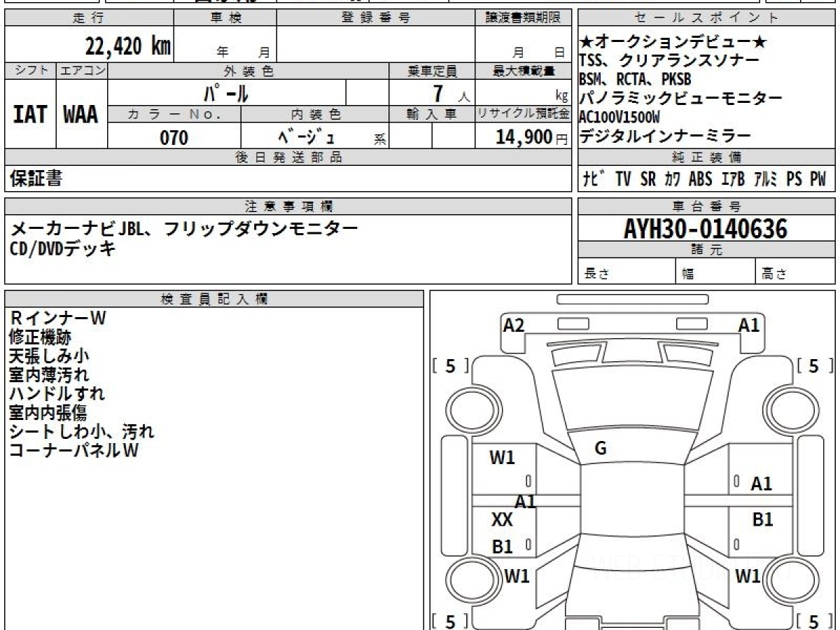Select the IAT shift value
Viewport: 840px width, 630px height.
point(30,115)
